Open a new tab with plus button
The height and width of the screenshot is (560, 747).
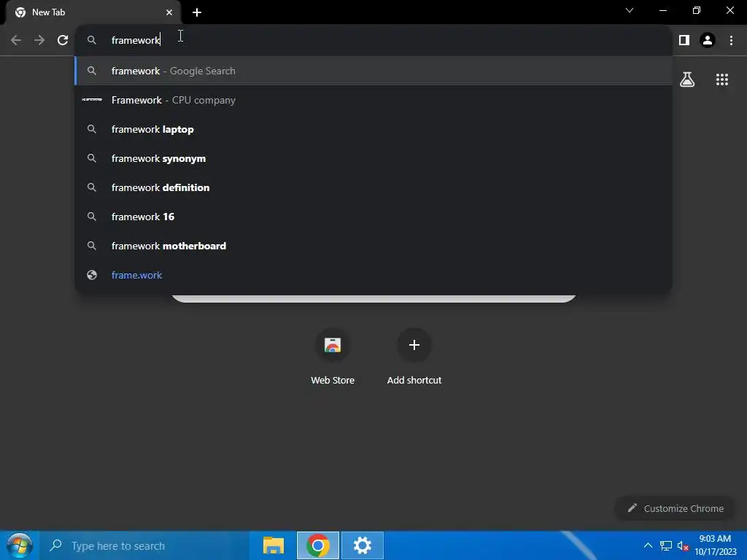pyautogui.click(x=197, y=12)
